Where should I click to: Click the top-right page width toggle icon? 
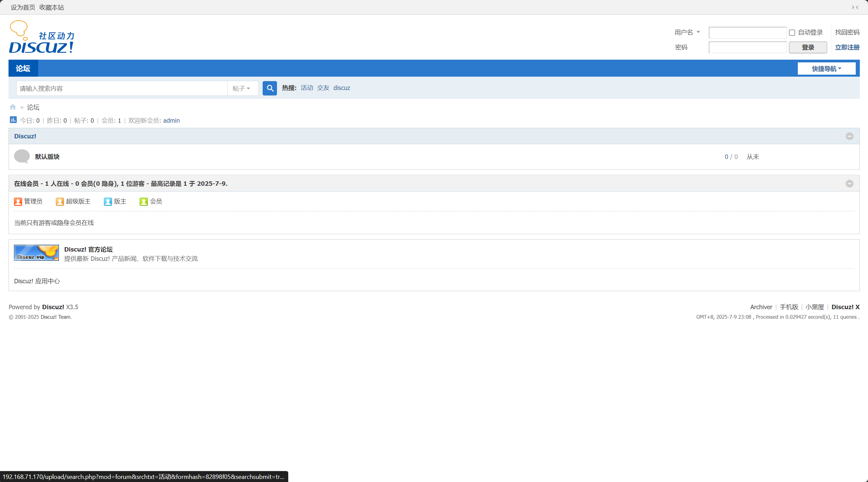click(x=855, y=7)
